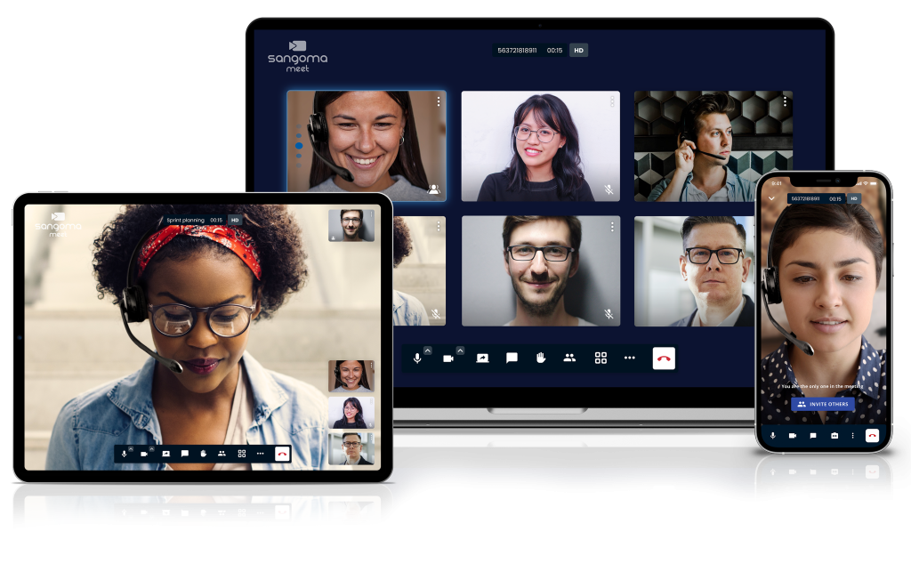Click the HD quality badge on laptop
Image resolution: width=911 pixels, height=588 pixels.
point(578,51)
